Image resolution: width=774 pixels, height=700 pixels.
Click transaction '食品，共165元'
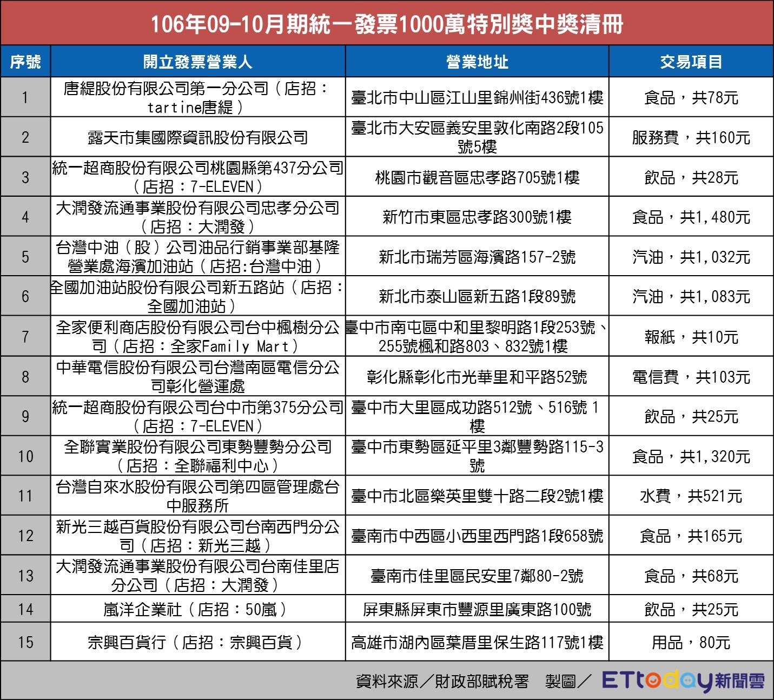(x=691, y=536)
